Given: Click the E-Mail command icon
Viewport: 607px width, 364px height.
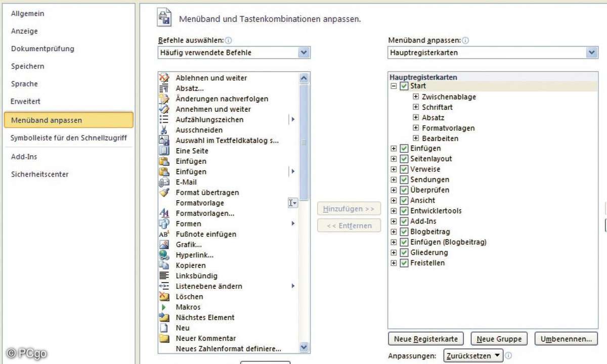Looking at the screenshot, I should pyautogui.click(x=164, y=182).
